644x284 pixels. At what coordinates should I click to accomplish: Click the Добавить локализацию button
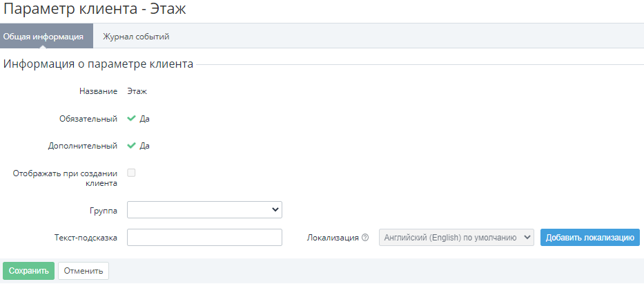coord(589,238)
